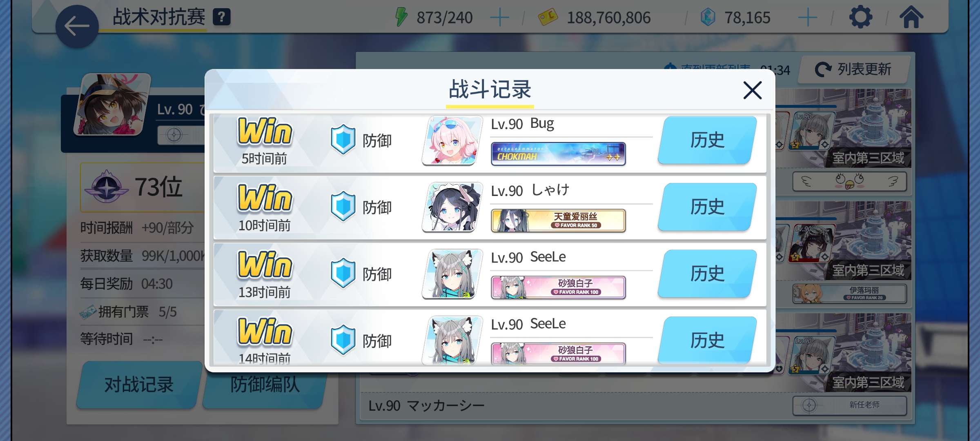Screen dimensions: 980x441
Task: Click the 天童爱丽丝 favor rank banner
Action: [x=558, y=220]
